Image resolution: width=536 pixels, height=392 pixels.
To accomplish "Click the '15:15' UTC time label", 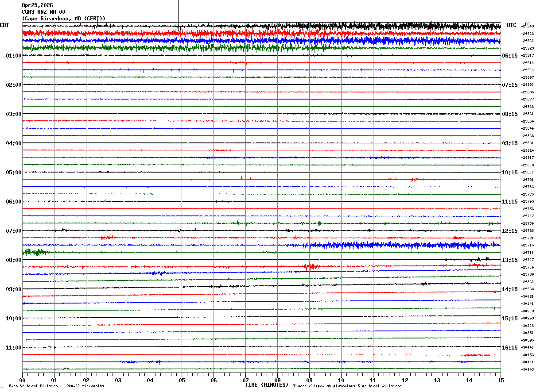I will 510,319.
